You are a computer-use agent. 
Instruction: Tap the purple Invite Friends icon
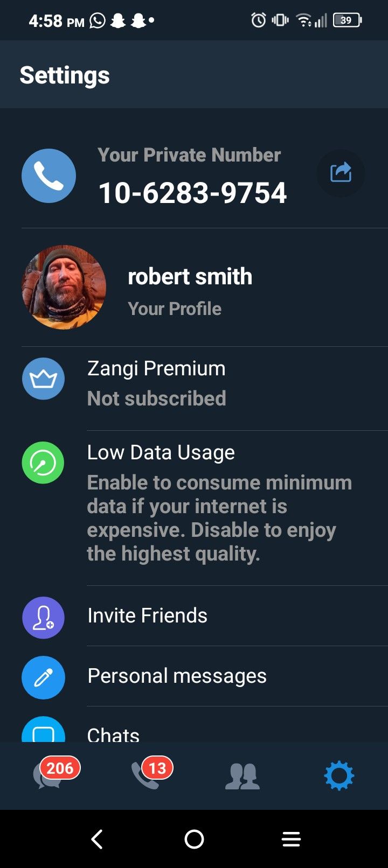[43, 618]
